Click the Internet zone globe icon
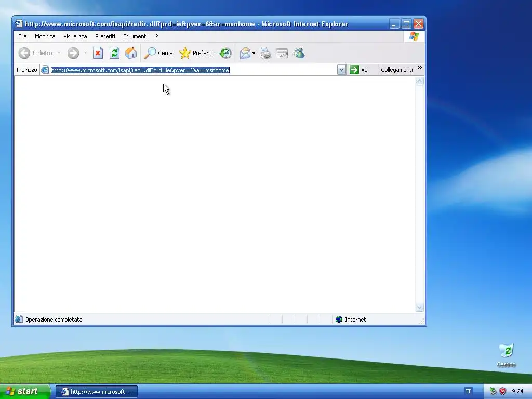 tap(339, 320)
